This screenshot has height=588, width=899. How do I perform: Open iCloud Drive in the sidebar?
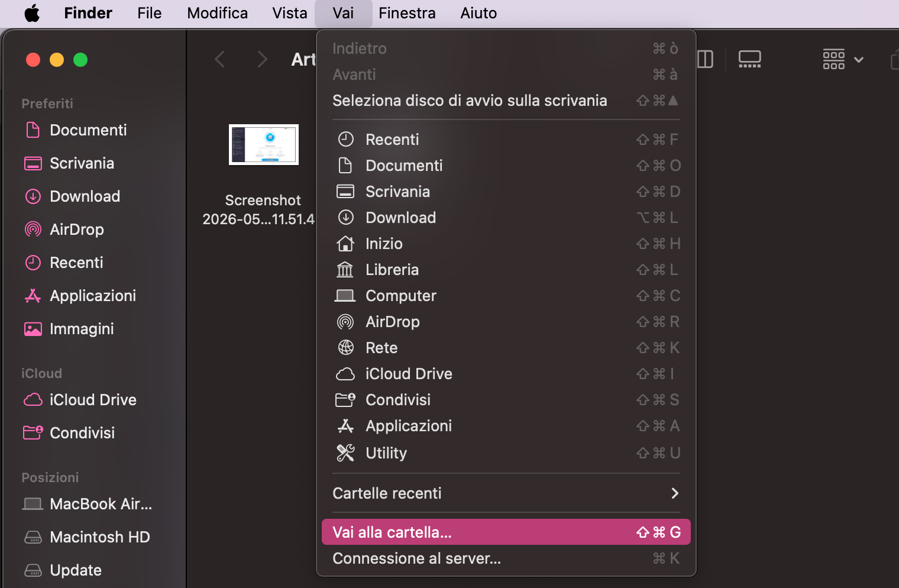93,400
